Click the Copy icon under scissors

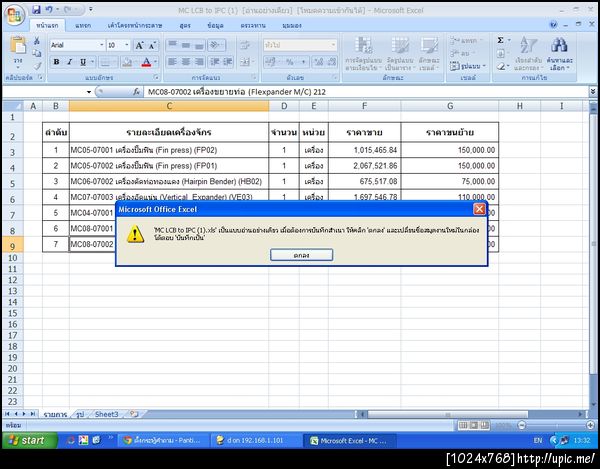click(37, 53)
